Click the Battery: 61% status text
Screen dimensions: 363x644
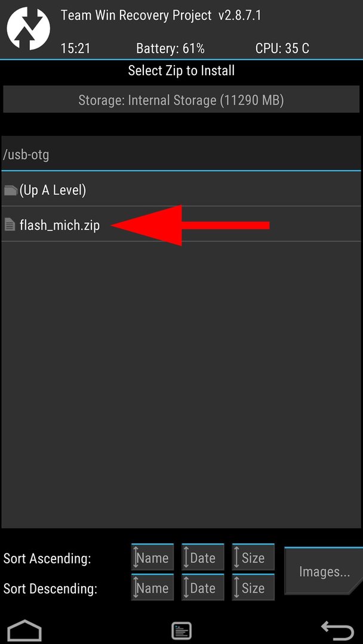click(170, 48)
